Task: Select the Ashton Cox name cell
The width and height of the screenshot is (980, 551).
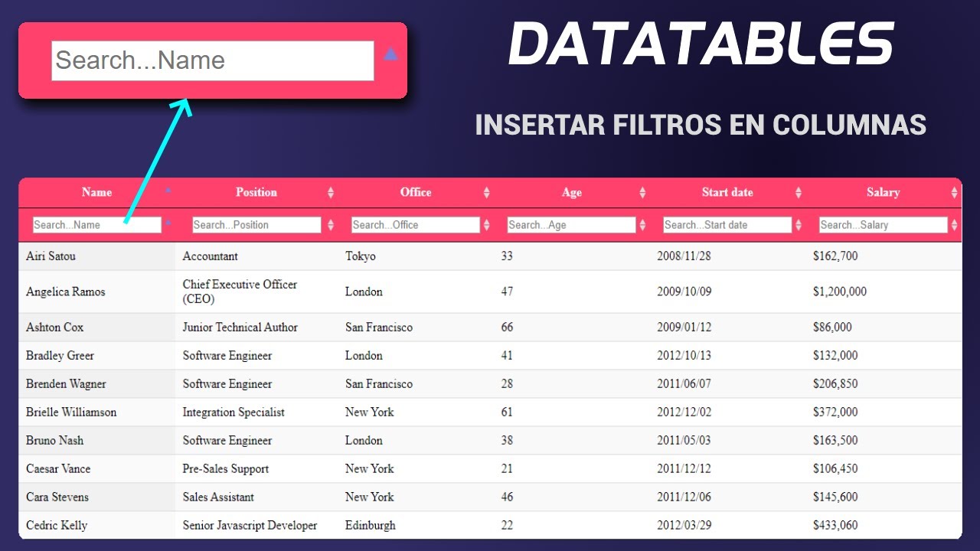Action: [x=97, y=328]
